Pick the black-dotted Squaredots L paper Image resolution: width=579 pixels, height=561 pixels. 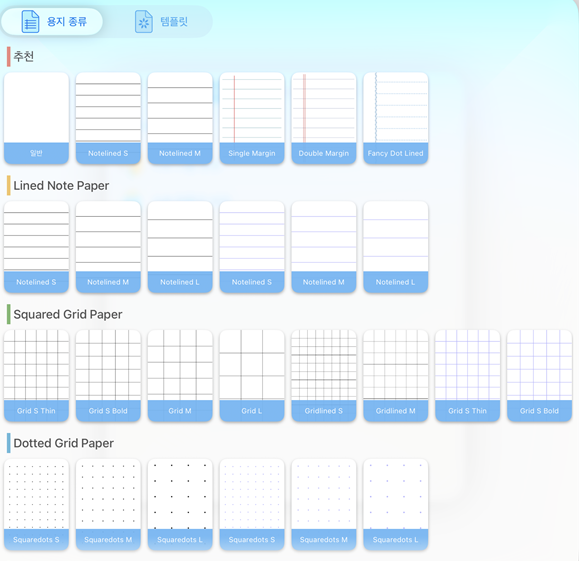[x=180, y=505]
